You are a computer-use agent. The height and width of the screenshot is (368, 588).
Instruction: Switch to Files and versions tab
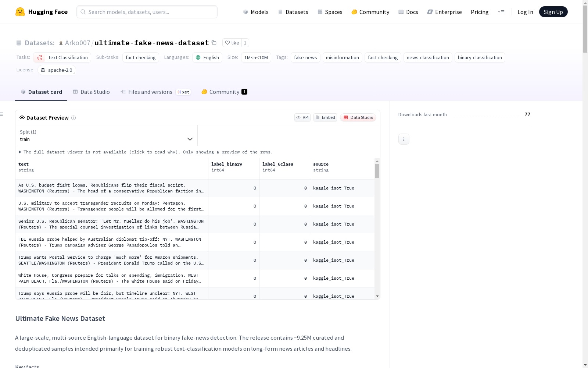pos(155,92)
